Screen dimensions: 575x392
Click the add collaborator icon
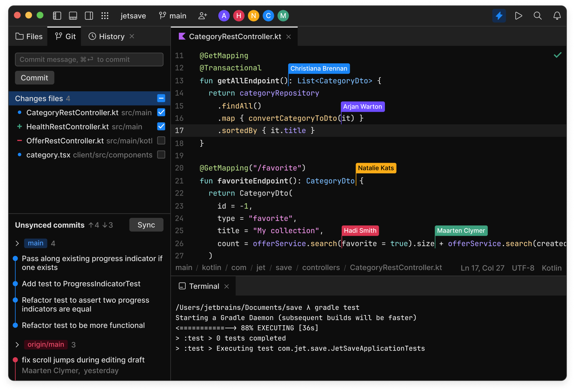point(203,16)
